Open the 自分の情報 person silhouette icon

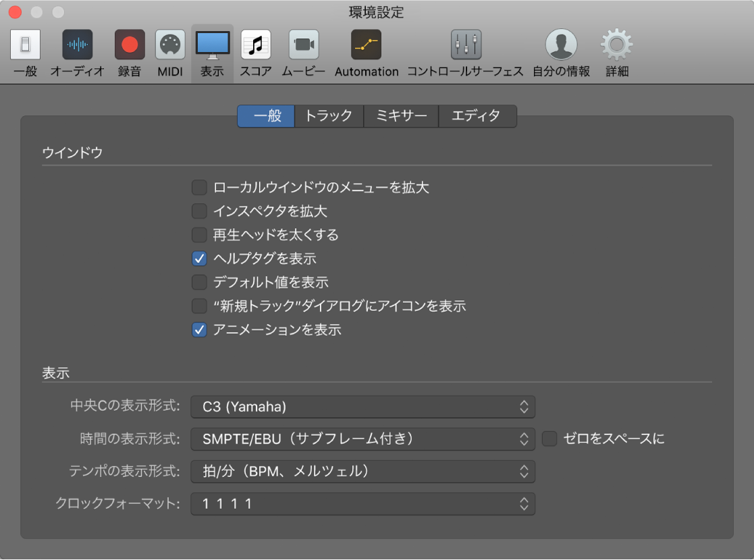pos(561,45)
